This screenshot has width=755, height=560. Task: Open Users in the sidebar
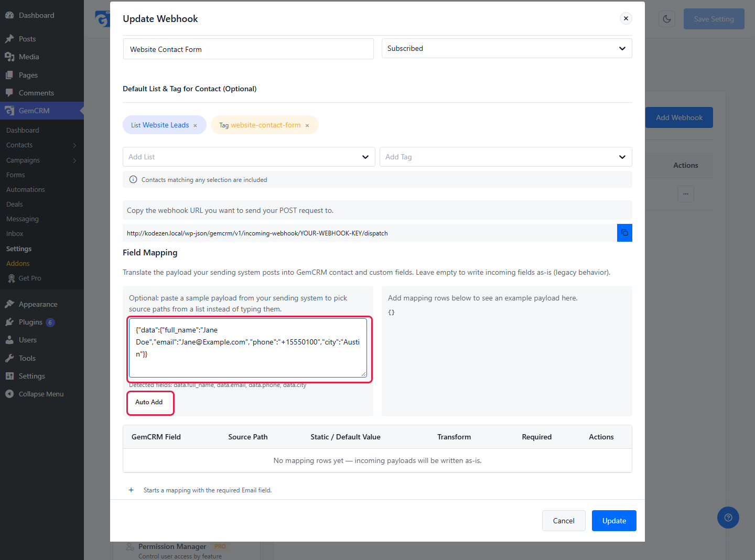pos(28,340)
